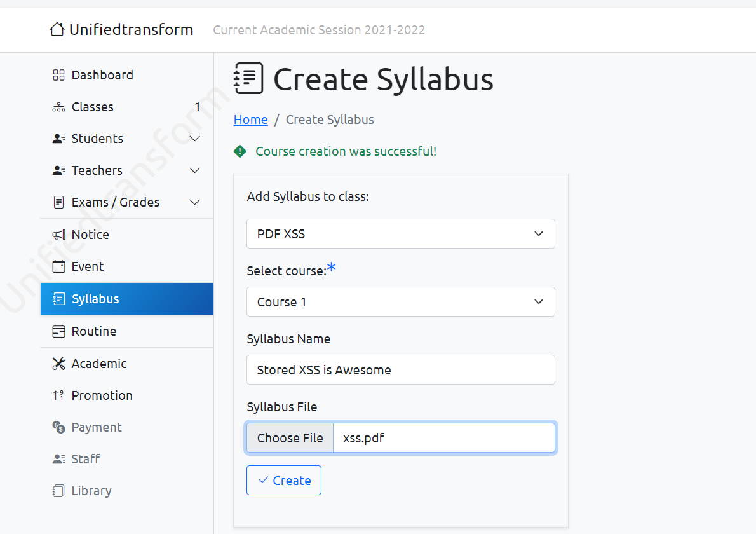Open Classes menu item
Screen dimensions: 756x534
(127, 107)
